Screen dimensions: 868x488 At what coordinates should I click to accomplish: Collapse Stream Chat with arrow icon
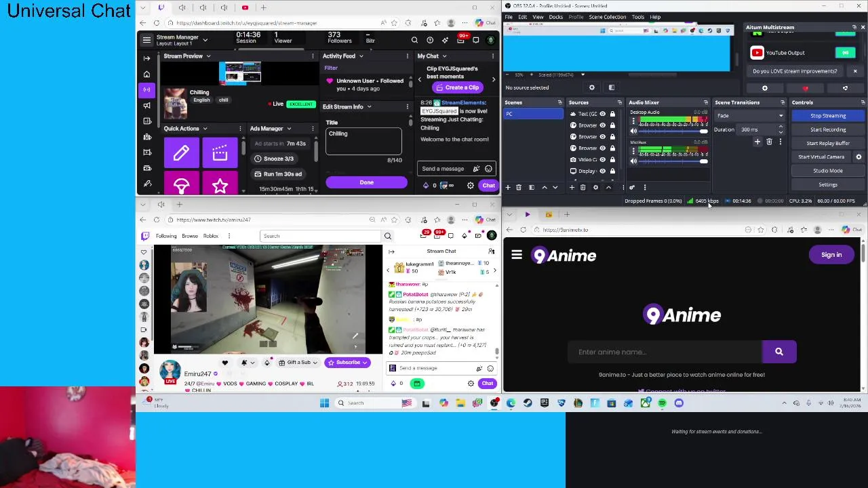pyautogui.click(x=392, y=251)
